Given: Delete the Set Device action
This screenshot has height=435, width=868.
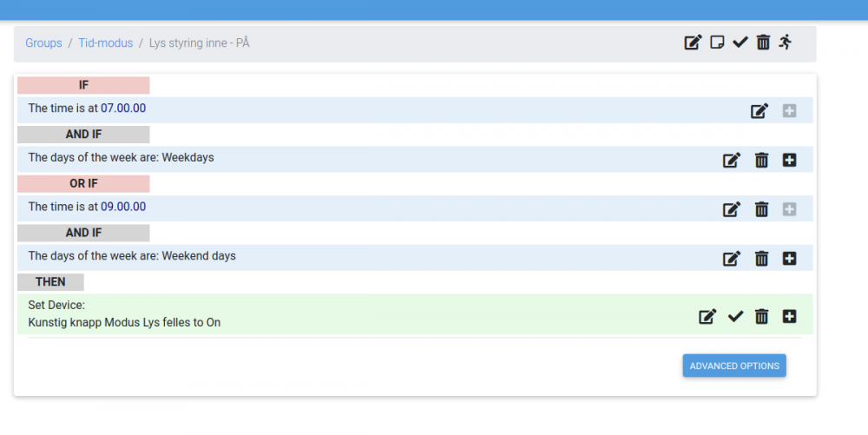Looking at the screenshot, I should (x=761, y=317).
